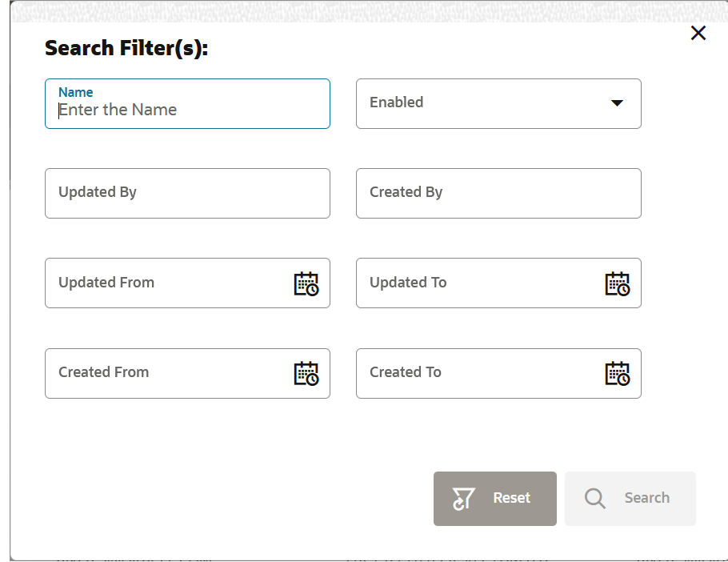The height and width of the screenshot is (562, 728).
Task: Click the Search Filter(s) heading
Action: coord(126,48)
